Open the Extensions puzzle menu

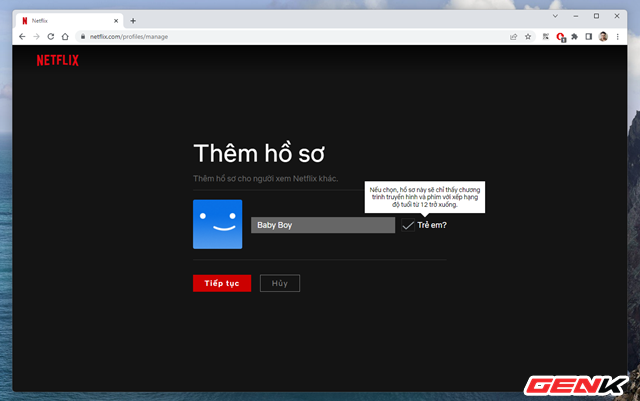(575, 37)
